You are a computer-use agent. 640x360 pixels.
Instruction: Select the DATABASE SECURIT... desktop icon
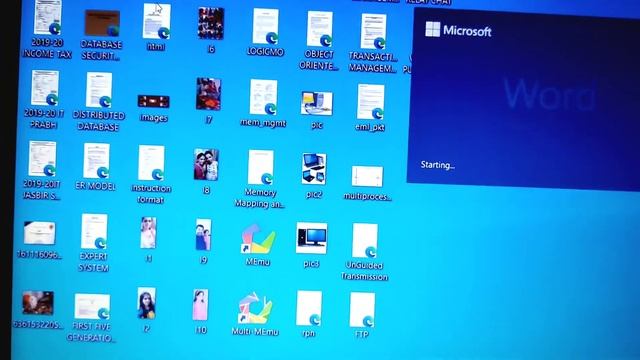(102, 23)
